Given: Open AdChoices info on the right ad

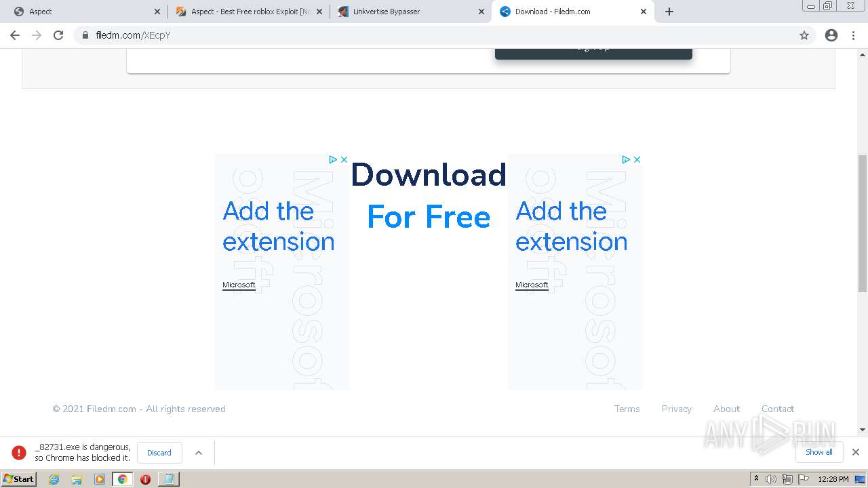Looking at the screenshot, I should [626, 159].
